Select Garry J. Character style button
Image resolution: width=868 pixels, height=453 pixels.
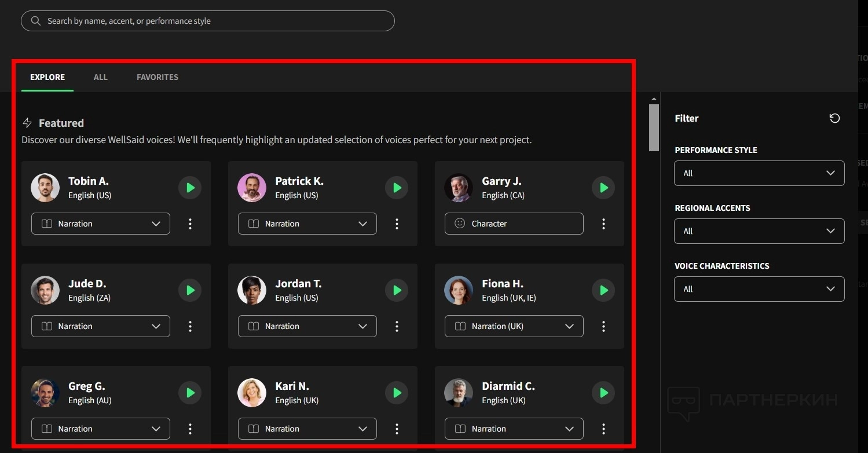click(x=514, y=224)
